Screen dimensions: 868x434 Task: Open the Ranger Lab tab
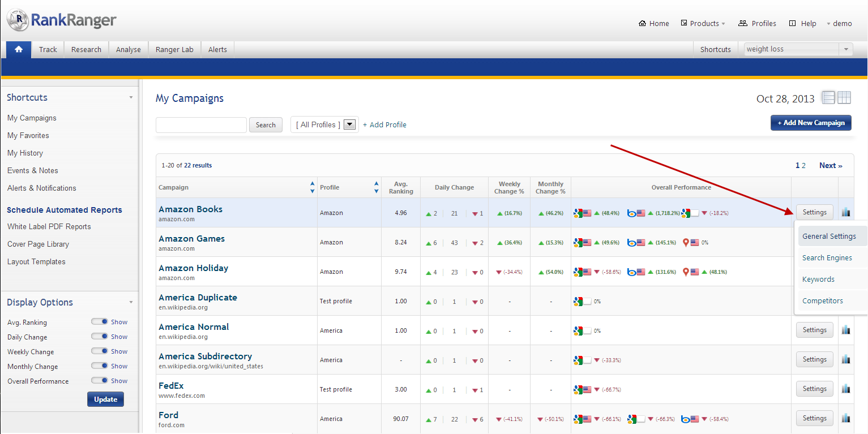click(x=174, y=49)
